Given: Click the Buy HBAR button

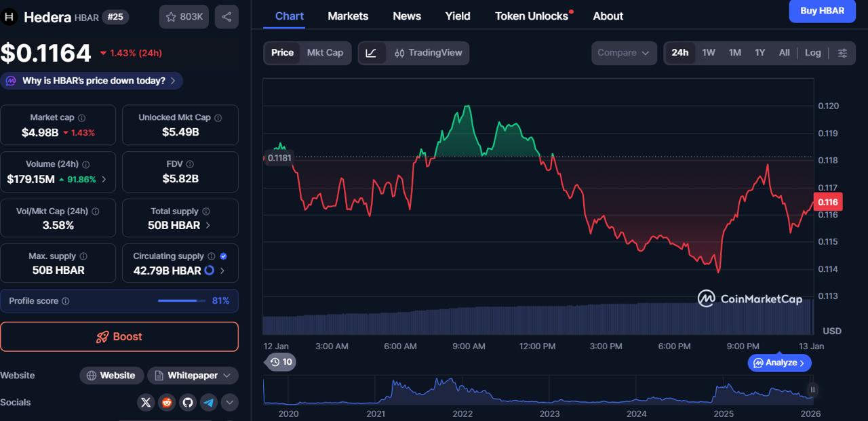Looking at the screenshot, I should 822,11.
